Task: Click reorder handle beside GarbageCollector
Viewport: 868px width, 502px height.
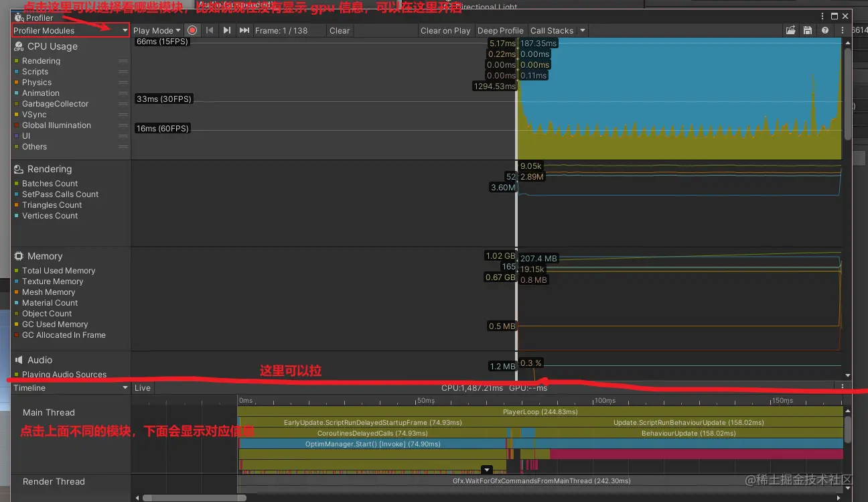Action: coord(123,104)
